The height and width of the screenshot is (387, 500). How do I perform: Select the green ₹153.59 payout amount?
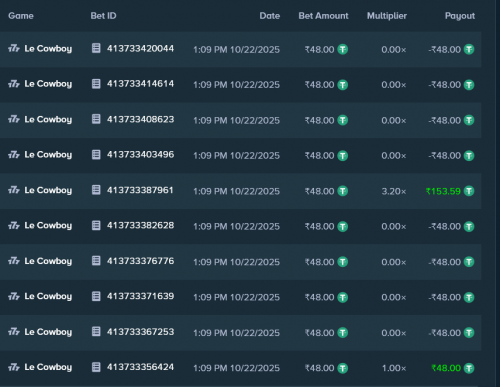coord(443,191)
